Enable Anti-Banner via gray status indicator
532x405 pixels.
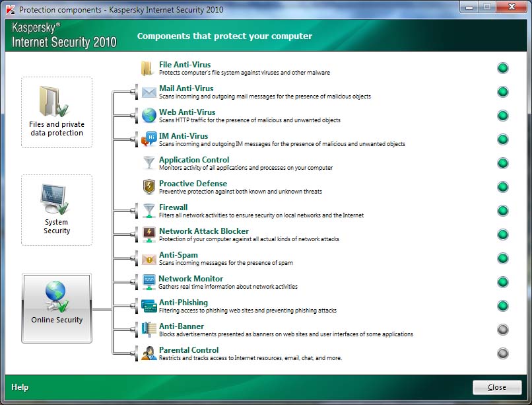[x=503, y=329]
